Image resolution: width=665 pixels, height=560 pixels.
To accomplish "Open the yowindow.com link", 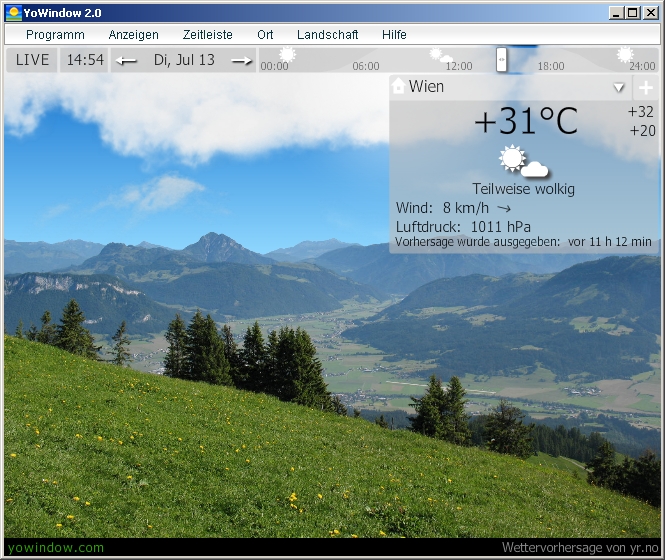I will tap(56, 548).
